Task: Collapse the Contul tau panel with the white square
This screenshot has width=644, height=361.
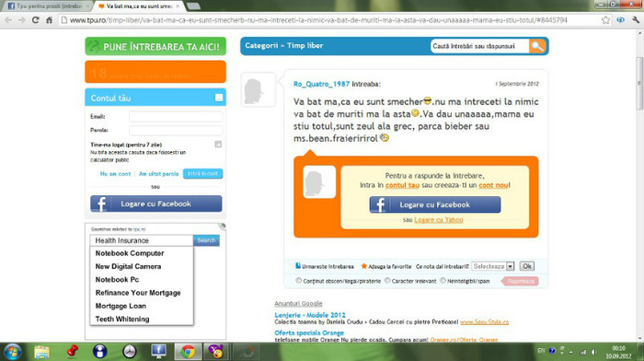Action: point(219,98)
